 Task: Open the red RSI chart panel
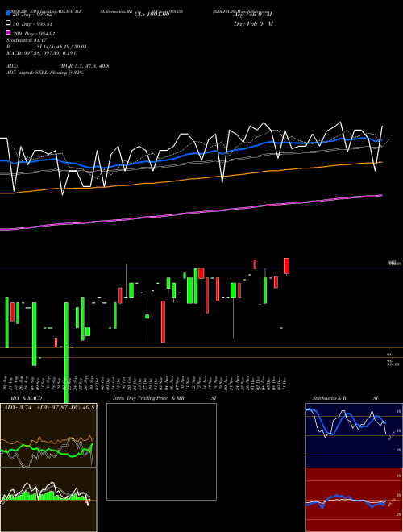pos(354,500)
